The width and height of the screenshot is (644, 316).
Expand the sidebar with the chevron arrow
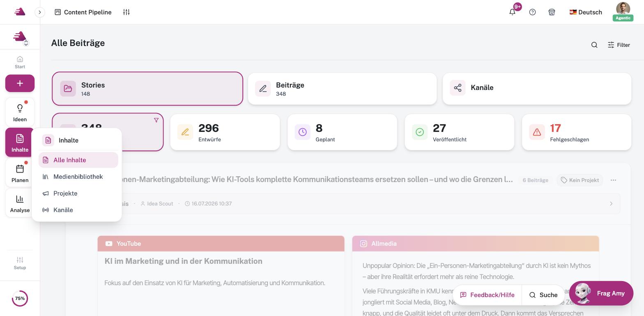pyautogui.click(x=39, y=12)
